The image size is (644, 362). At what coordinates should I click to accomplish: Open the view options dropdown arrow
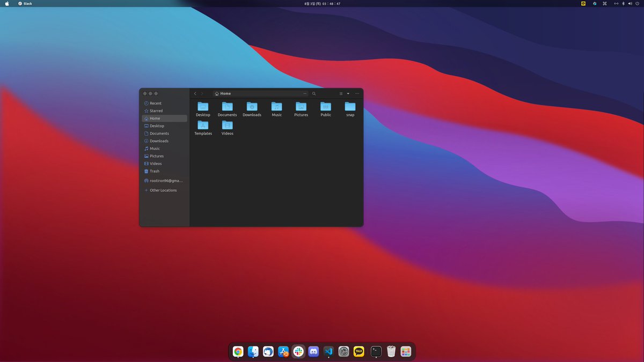[x=348, y=93]
